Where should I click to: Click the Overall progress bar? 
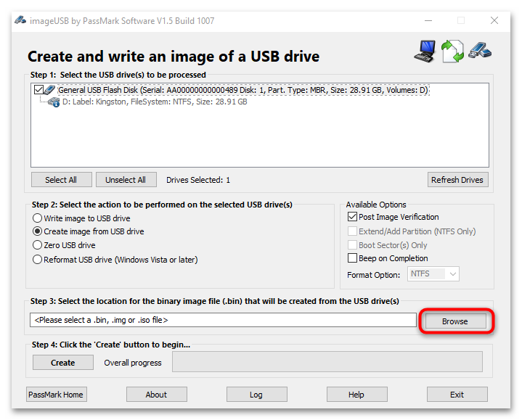[x=327, y=362]
